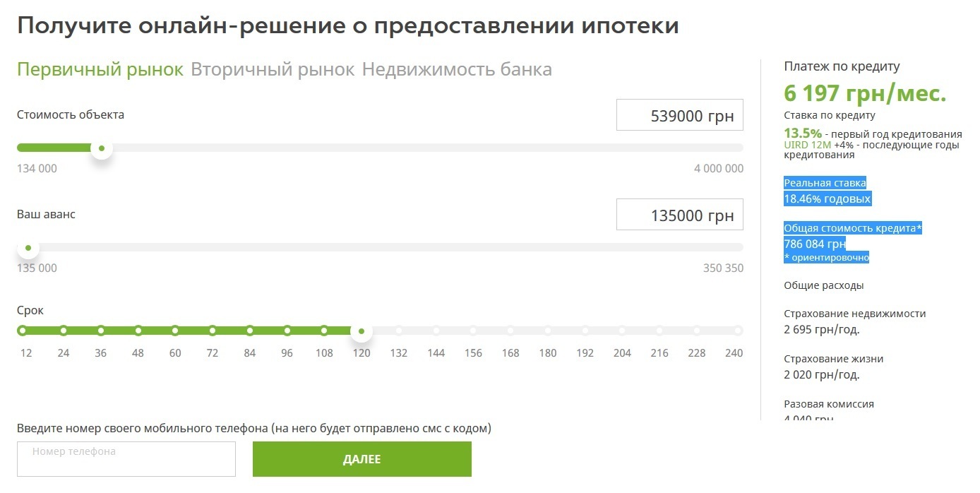Viewport: 980px width, 493px height.
Task: Set loan term to 60 months
Action: (175, 331)
